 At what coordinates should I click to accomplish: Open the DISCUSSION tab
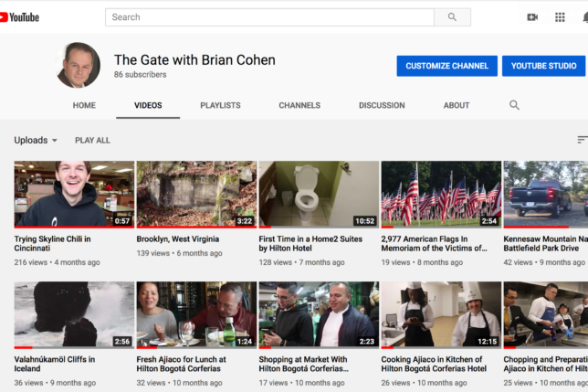[382, 105]
